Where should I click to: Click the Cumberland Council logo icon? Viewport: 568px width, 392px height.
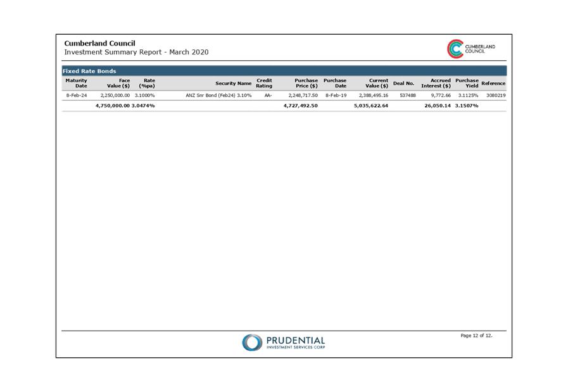pyautogui.click(x=455, y=49)
